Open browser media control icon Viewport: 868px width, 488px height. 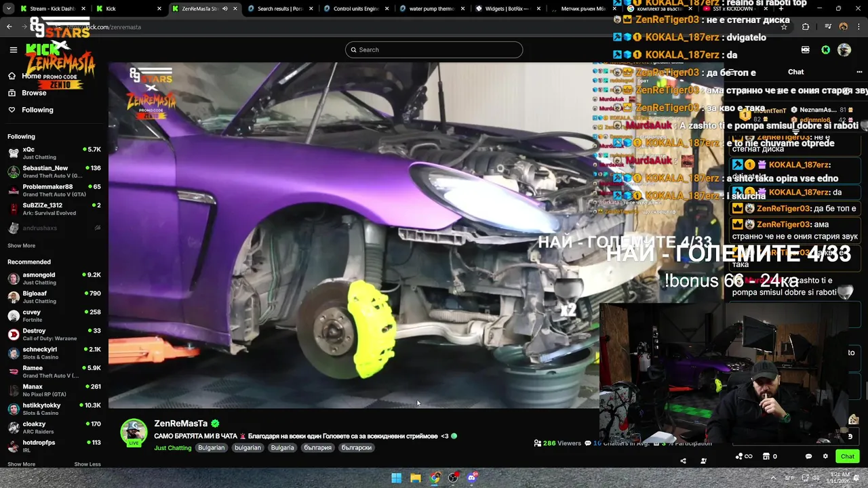(x=828, y=26)
